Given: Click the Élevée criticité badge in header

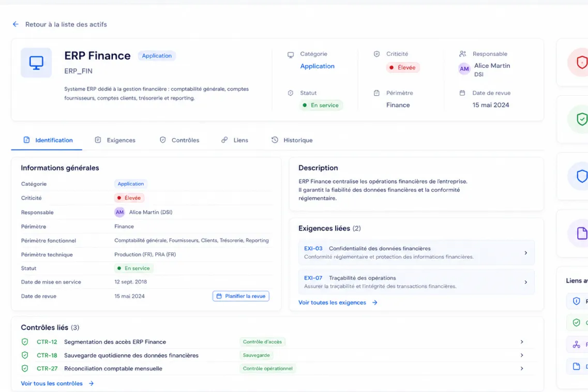Looking at the screenshot, I should (x=403, y=68).
